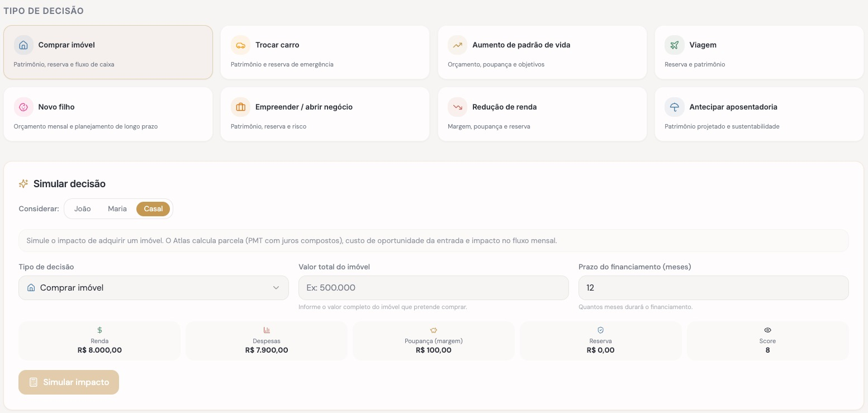Click the shield icon above Reserva
The image size is (868, 413).
tap(601, 330)
